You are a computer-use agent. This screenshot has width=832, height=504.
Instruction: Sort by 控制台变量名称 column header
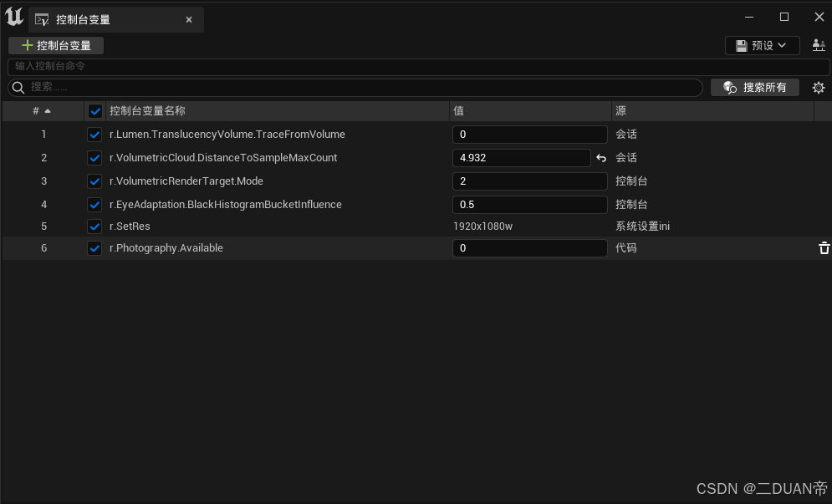pyautogui.click(x=277, y=111)
